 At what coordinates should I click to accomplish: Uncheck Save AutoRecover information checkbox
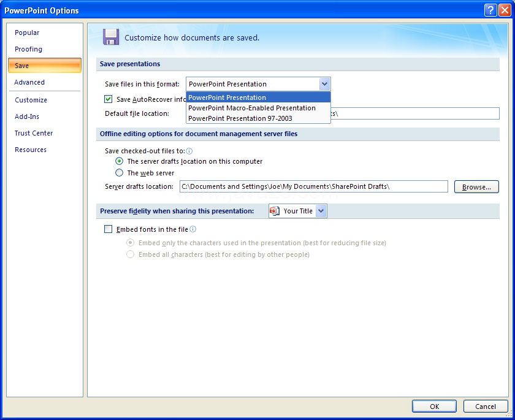(108, 99)
